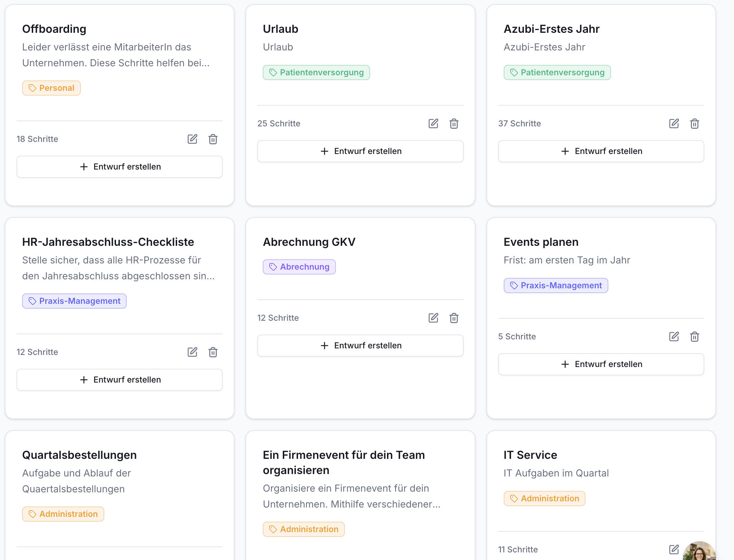Edit the Azubi-Erstes Jahr template

[x=674, y=124]
